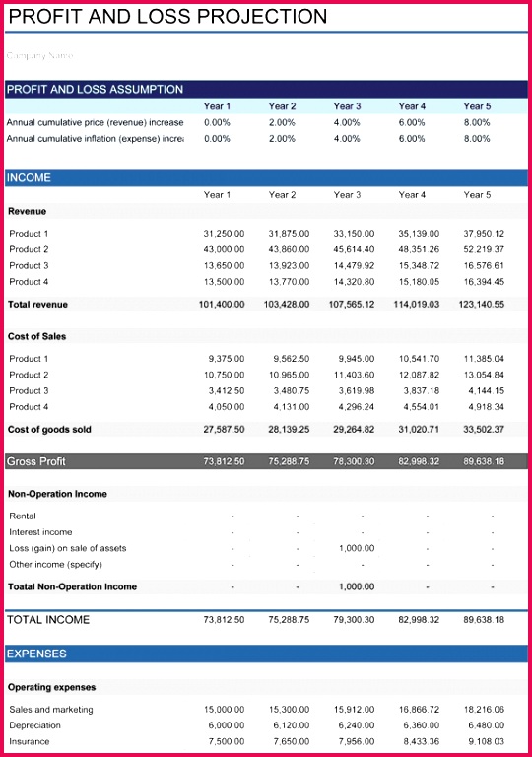The width and height of the screenshot is (532, 757).
Task: Select the Other income (specify) label
Action: click(55, 565)
